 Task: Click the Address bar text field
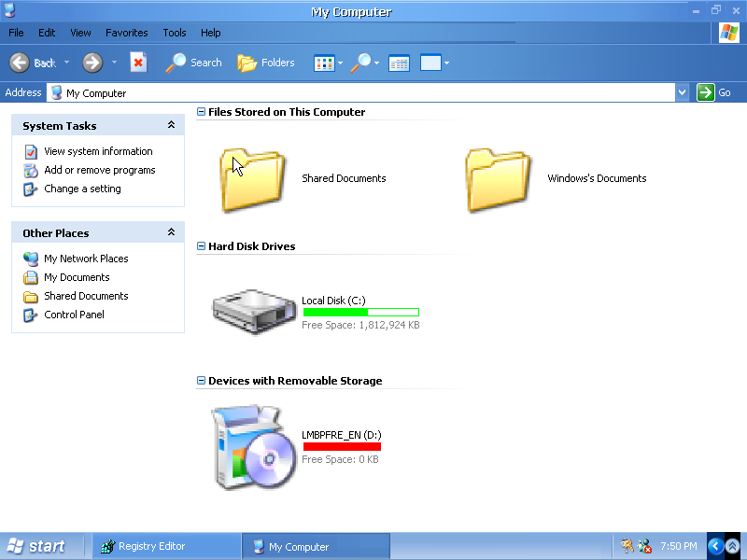tap(361, 92)
